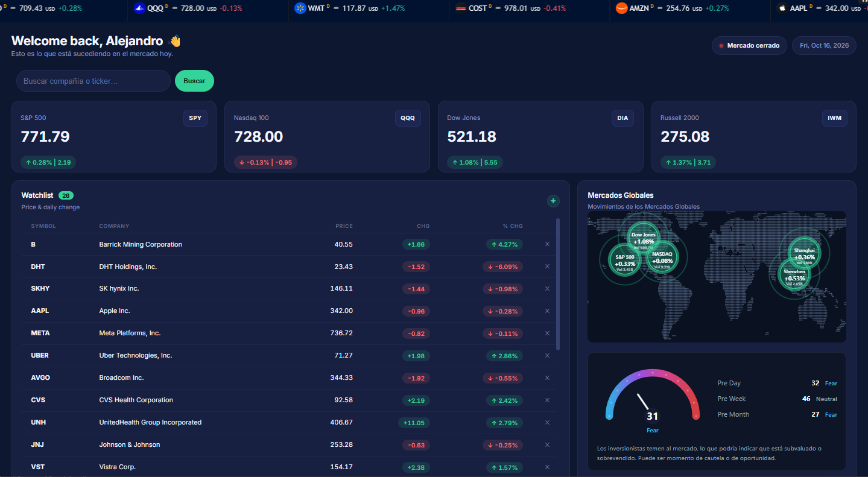Select the S&P 500 bubble on the world map

tap(625, 261)
